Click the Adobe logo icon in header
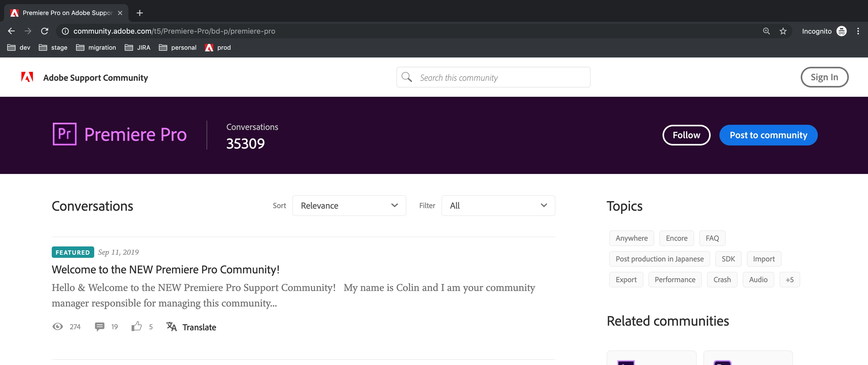 (27, 77)
